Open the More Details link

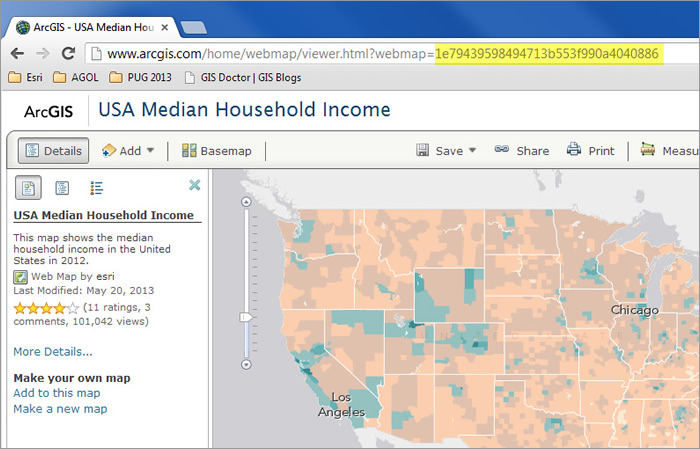point(53,352)
